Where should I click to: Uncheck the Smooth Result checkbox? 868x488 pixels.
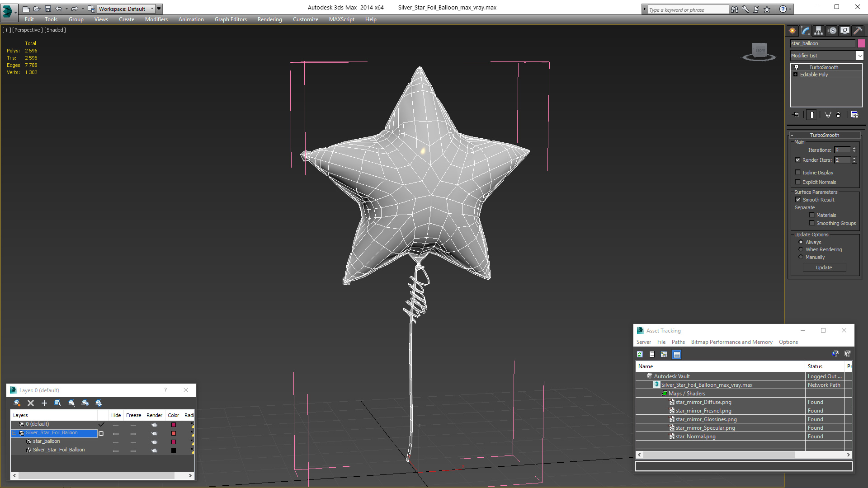pos(798,200)
